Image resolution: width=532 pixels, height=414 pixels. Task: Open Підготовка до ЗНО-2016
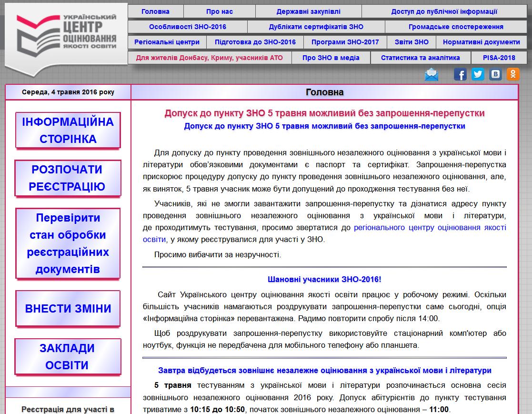tap(255, 42)
